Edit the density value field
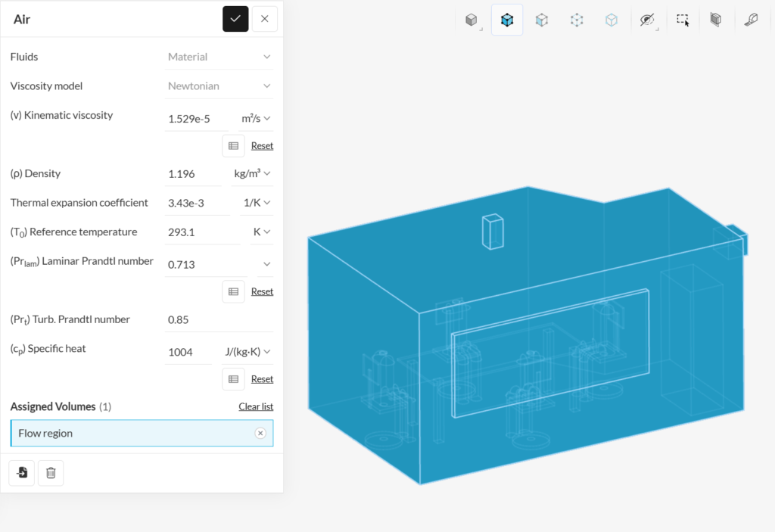The image size is (775, 532). pyautogui.click(x=193, y=174)
